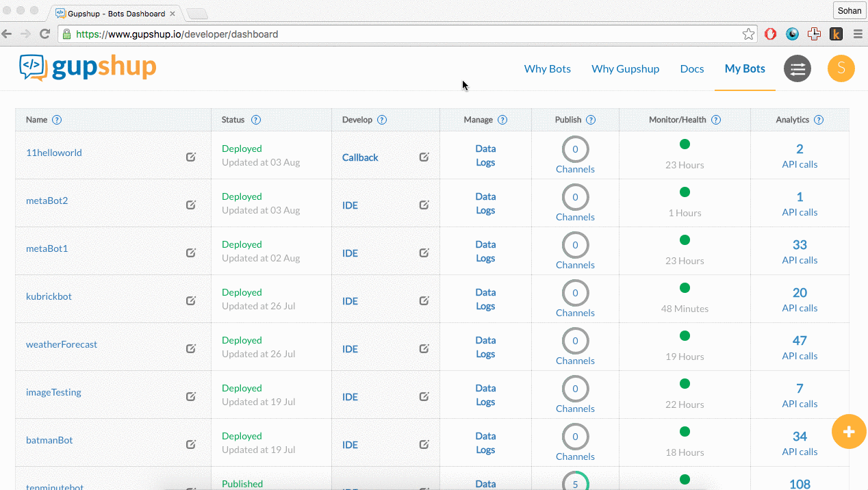Show help for Status column
Screen dimensions: 868x490
(x=256, y=120)
